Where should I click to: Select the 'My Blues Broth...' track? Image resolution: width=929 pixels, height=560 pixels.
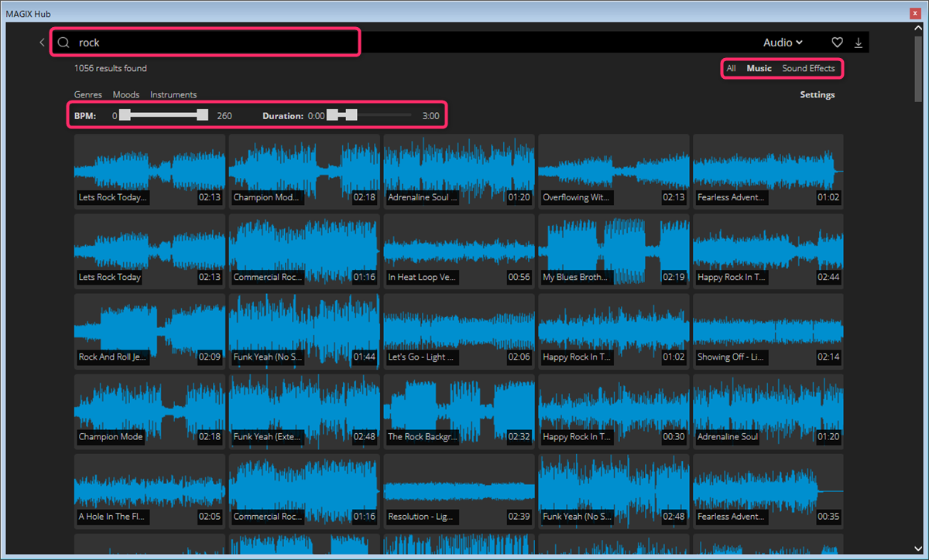614,251
